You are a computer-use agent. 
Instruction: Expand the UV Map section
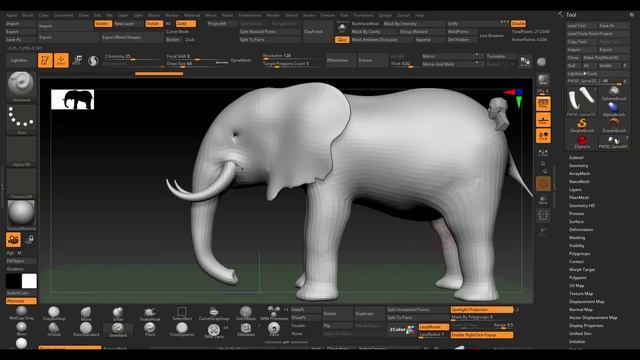pyautogui.click(x=576, y=286)
